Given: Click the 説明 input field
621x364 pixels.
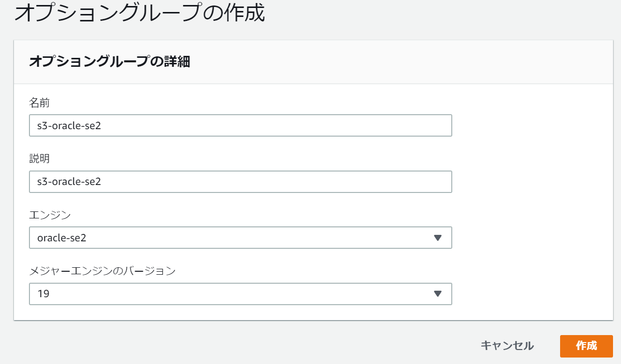Looking at the screenshot, I should [x=241, y=182].
